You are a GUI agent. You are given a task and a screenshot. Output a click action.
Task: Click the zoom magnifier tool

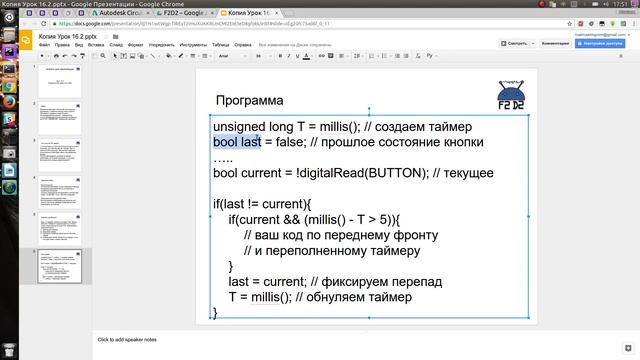103,56
